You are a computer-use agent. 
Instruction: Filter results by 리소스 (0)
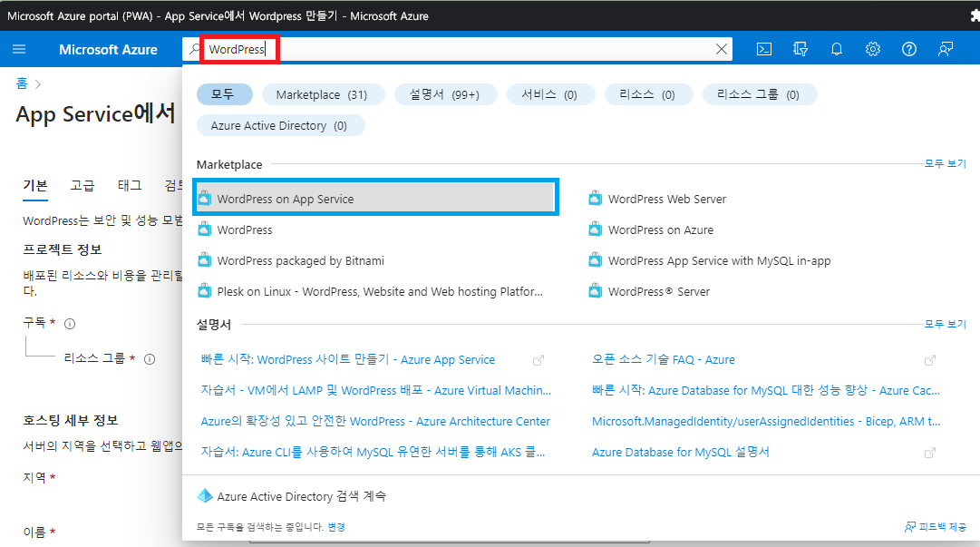pos(648,94)
